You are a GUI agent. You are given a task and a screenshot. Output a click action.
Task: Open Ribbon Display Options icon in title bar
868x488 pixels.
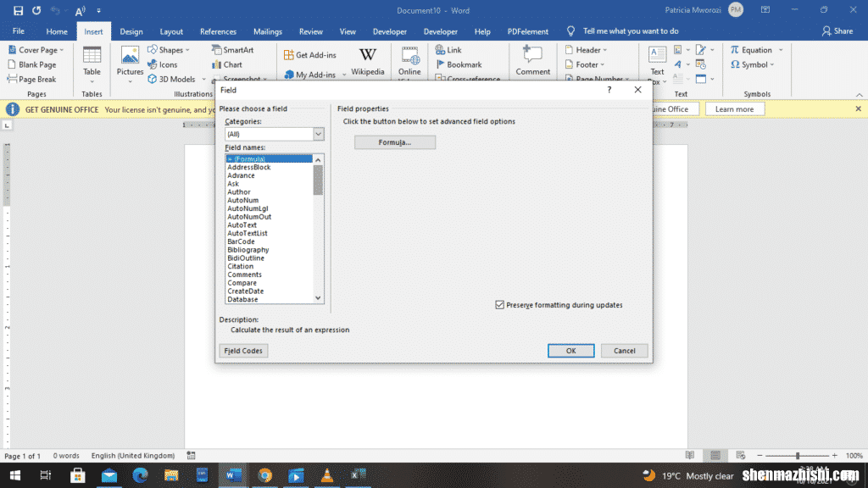[x=765, y=10]
